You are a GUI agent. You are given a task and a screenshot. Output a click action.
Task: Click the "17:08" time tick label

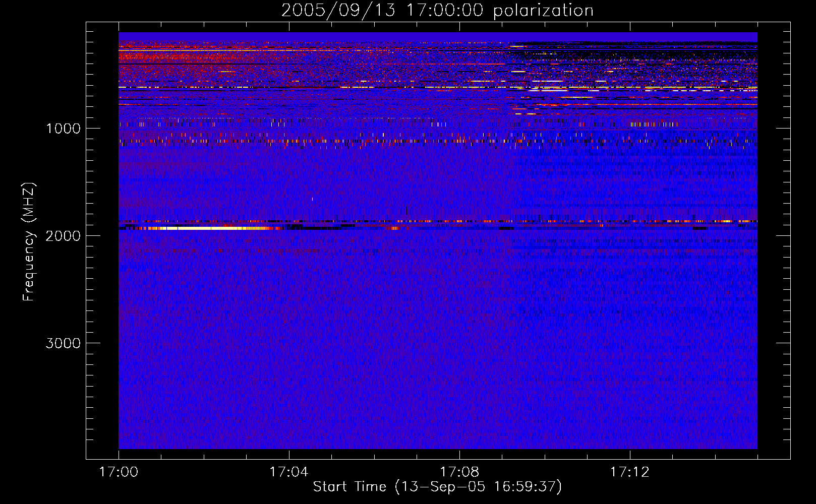459,472
